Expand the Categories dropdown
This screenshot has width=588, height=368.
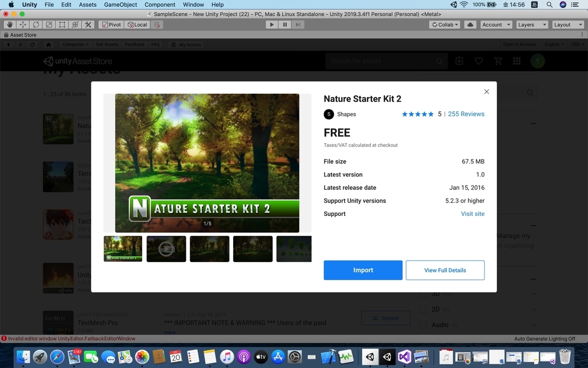tap(75, 44)
